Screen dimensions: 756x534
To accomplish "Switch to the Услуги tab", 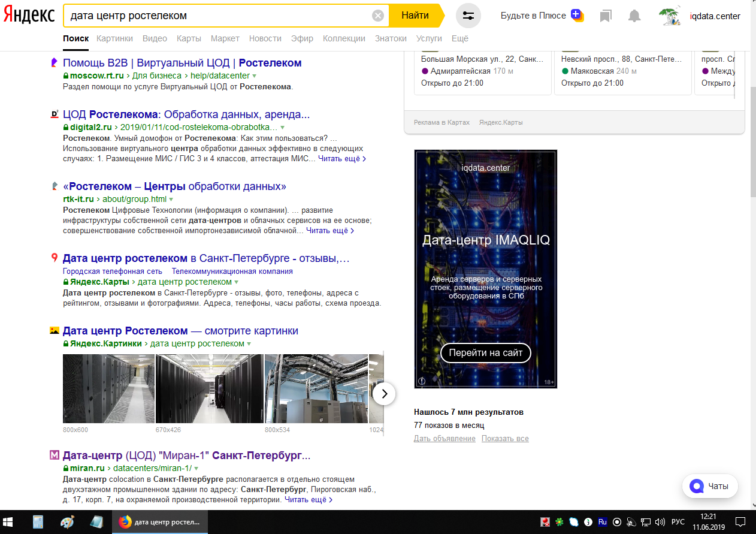I will 429,38.
